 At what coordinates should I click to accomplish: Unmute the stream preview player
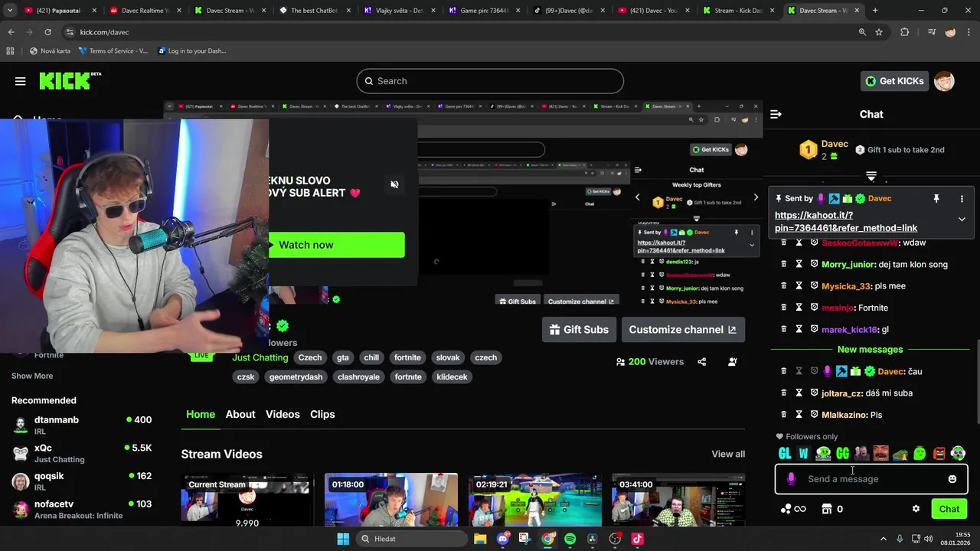[394, 184]
